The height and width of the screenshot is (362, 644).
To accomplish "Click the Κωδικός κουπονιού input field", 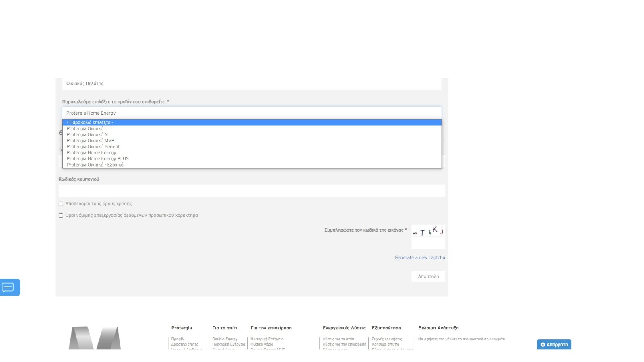I will (x=252, y=191).
